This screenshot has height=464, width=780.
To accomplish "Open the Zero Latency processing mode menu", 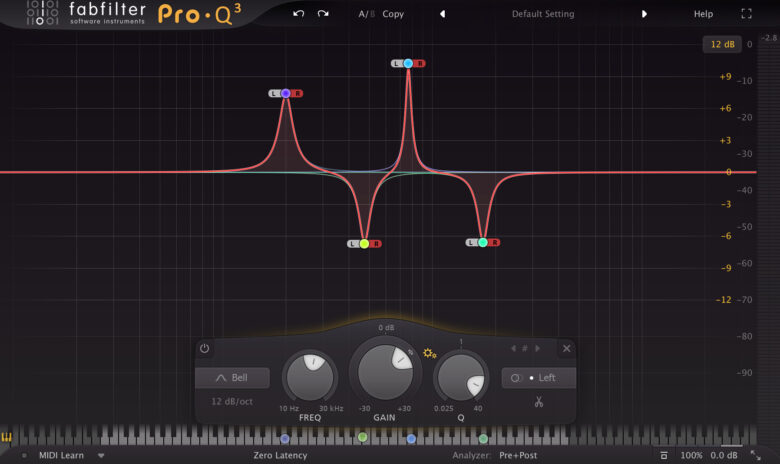I will coord(280,455).
